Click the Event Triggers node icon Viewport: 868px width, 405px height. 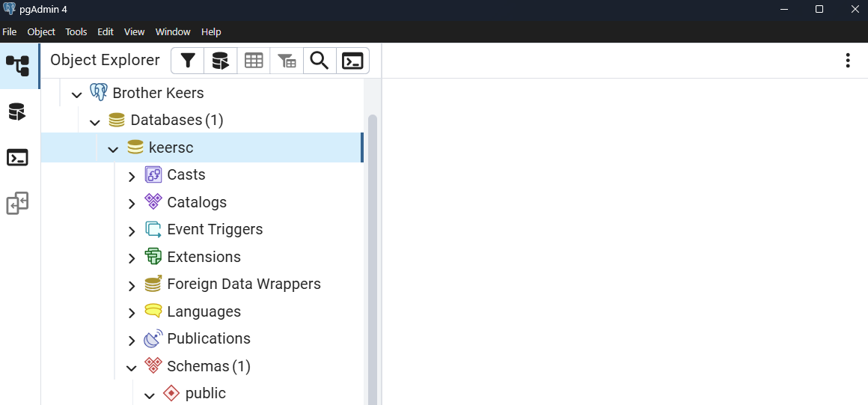click(x=153, y=229)
